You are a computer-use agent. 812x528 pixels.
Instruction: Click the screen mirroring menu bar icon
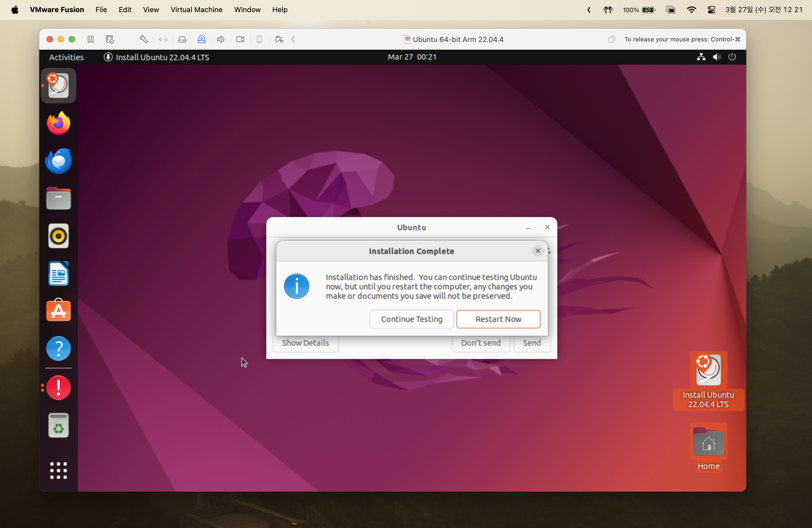670,10
